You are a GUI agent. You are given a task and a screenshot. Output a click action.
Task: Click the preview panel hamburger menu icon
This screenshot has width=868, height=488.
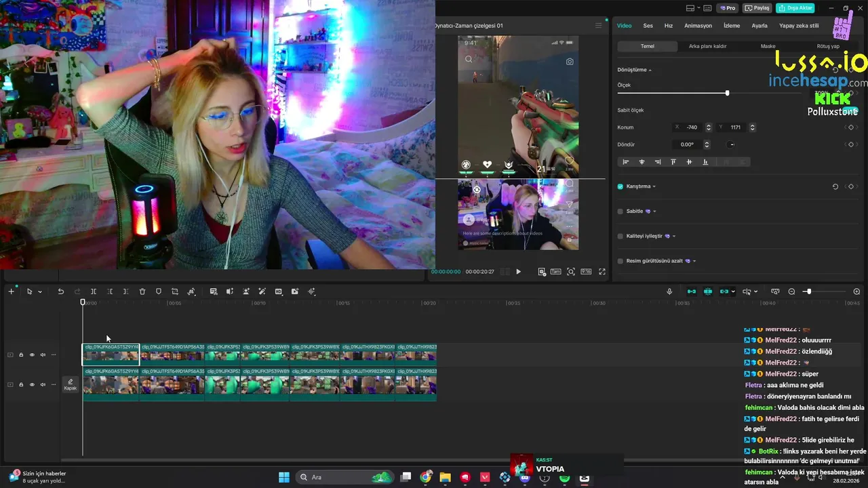tap(598, 26)
